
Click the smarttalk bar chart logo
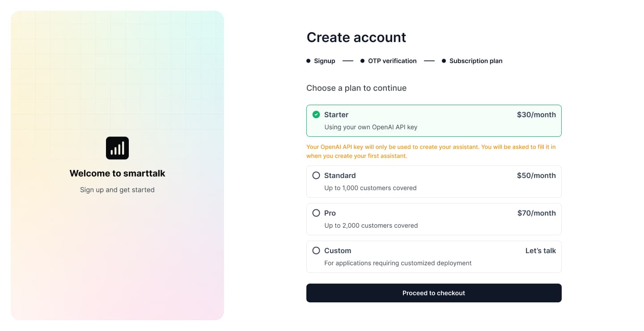click(117, 148)
